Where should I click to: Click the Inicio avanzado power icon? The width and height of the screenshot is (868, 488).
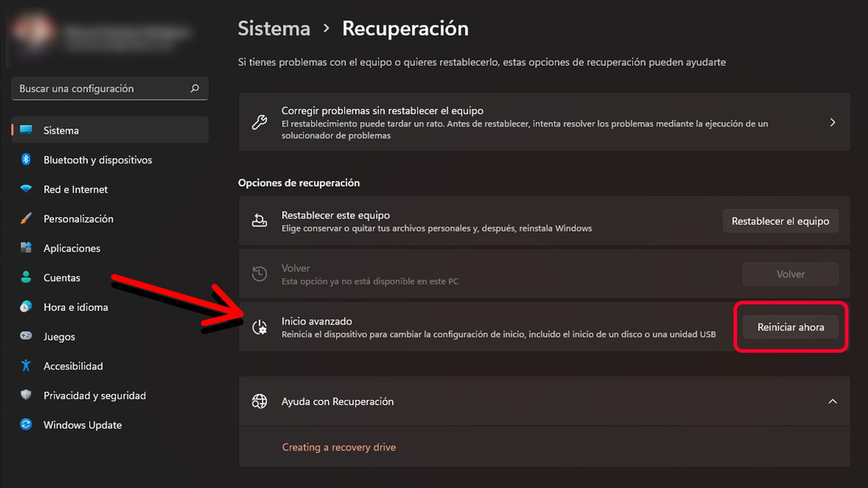coord(259,327)
